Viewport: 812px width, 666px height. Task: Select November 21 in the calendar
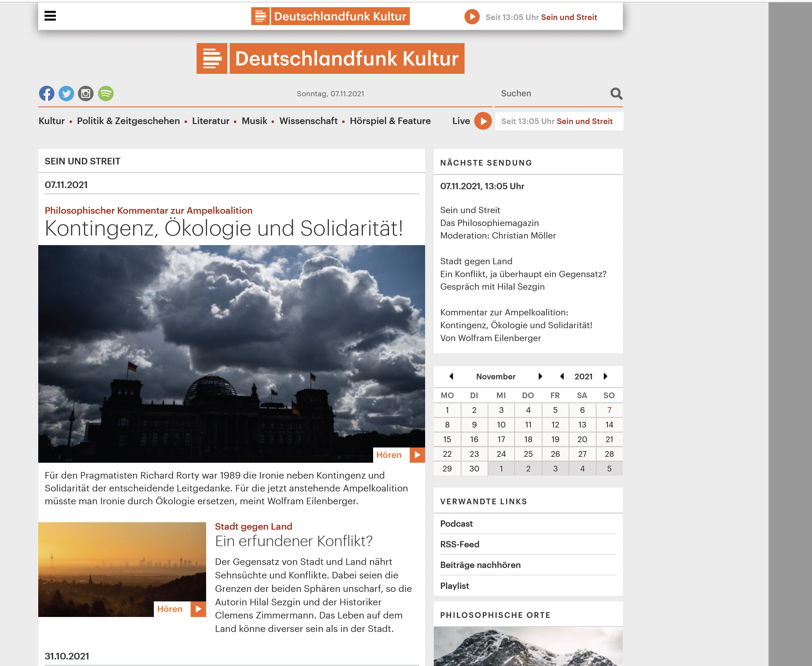pyautogui.click(x=609, y=439)
